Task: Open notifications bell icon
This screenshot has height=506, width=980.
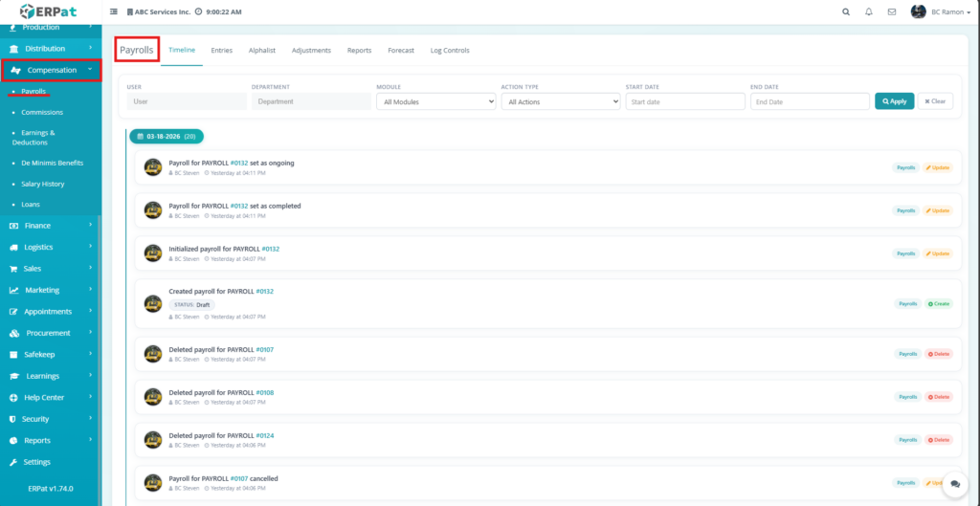Action: pyautogui.click(x=869, y=11)
